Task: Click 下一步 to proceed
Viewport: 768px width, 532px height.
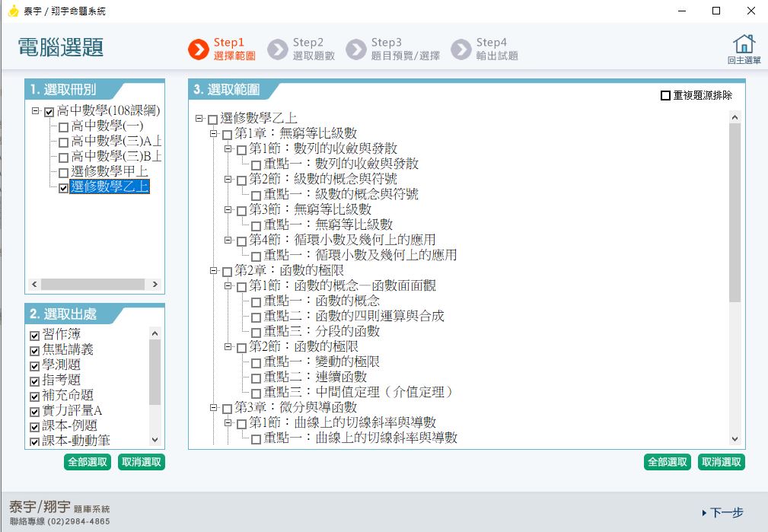Action: (723, 513)
